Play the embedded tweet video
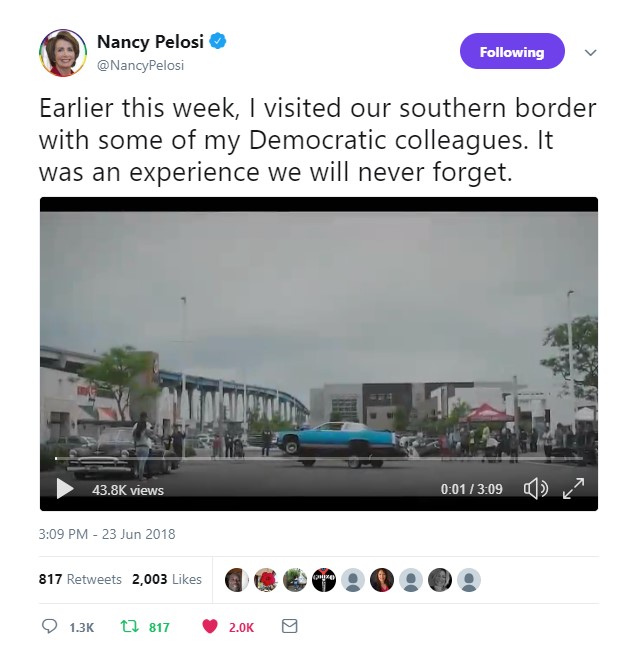Screen dimensions: 637x651 pyautogui.click(x=65, y=488)
